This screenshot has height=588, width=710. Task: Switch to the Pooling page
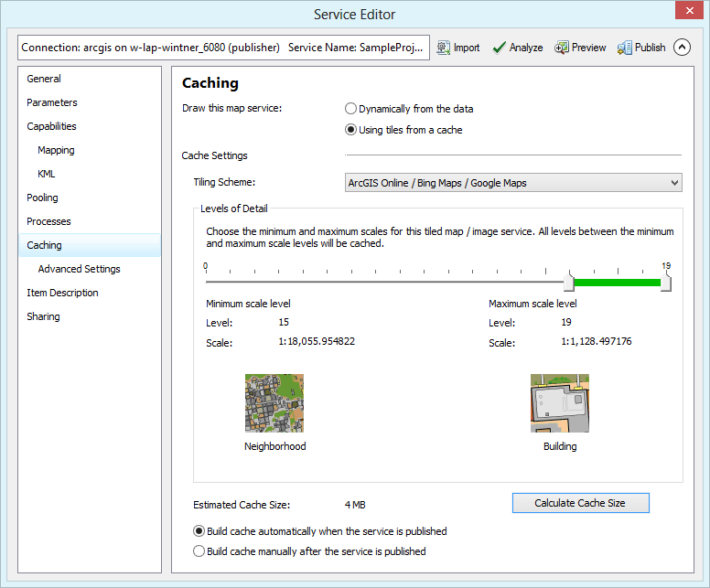[42, 198]
